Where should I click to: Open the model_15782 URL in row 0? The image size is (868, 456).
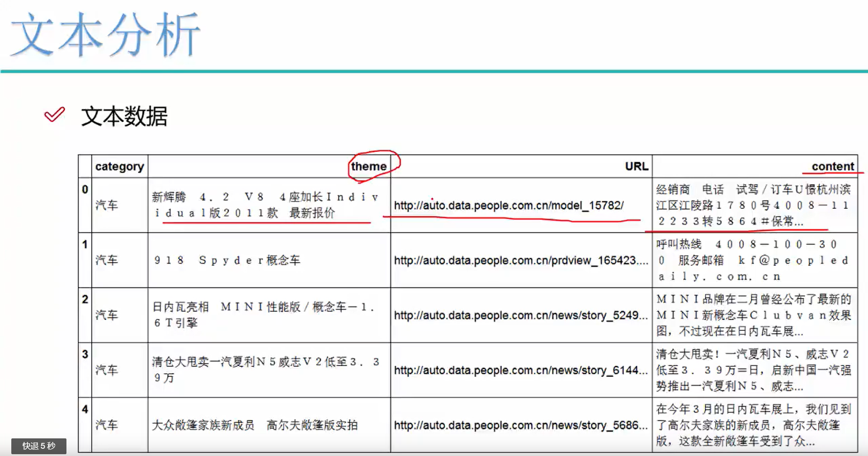pyautogui.click(x=509, y=206)
